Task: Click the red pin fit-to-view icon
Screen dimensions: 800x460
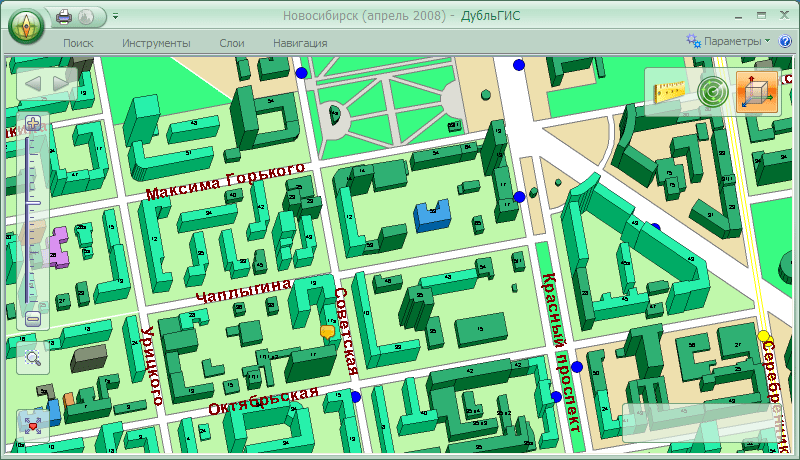Action: pyautogui.click(x=33, y=426)
